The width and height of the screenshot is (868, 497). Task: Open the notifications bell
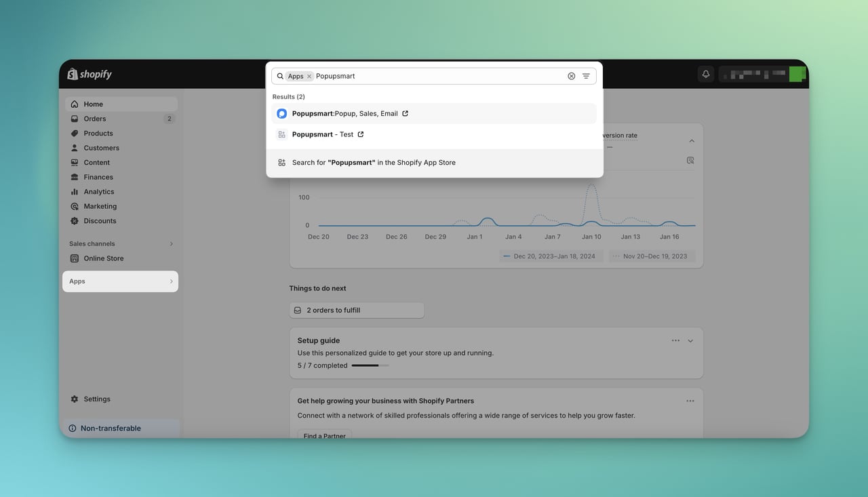(x=706, y=75)
